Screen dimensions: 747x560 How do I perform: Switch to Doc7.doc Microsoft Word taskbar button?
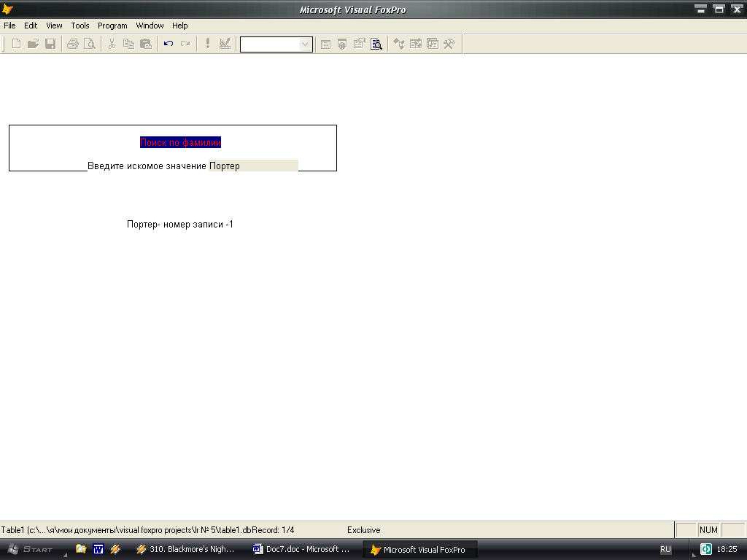[x=301, y=549]
